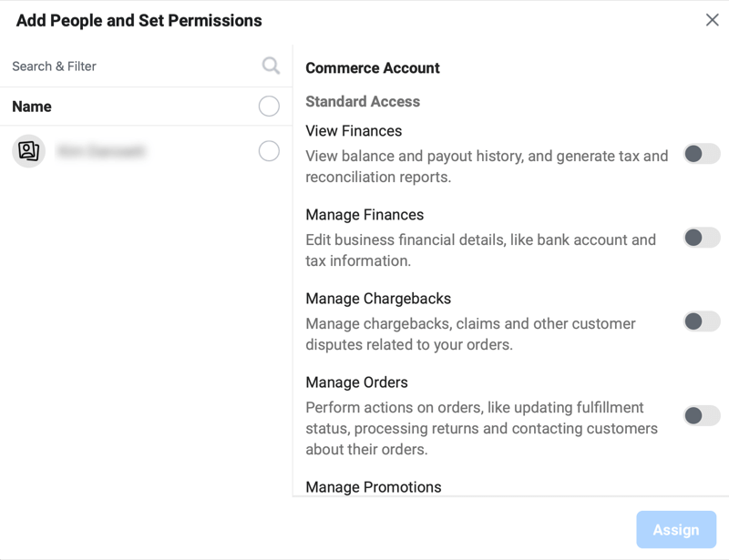Click the Manage Promotions permission label
This screenshot has width=729, height=560.
374,487
